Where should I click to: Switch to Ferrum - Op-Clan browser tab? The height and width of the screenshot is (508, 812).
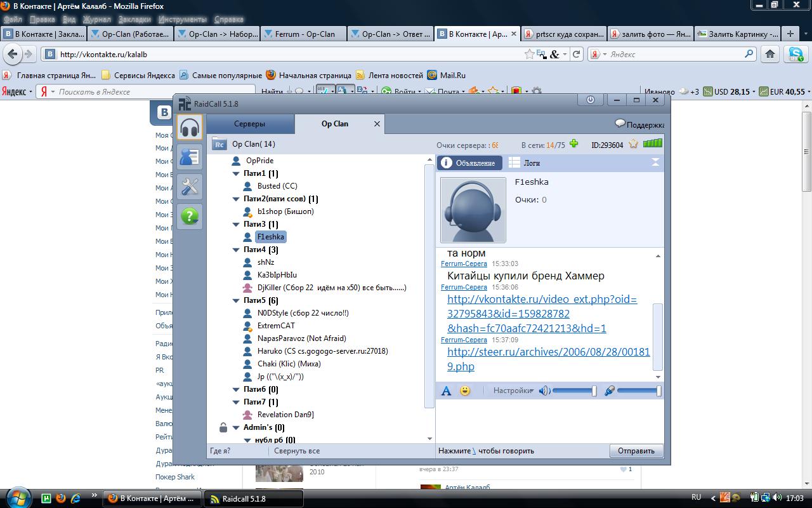pos(304,34)
